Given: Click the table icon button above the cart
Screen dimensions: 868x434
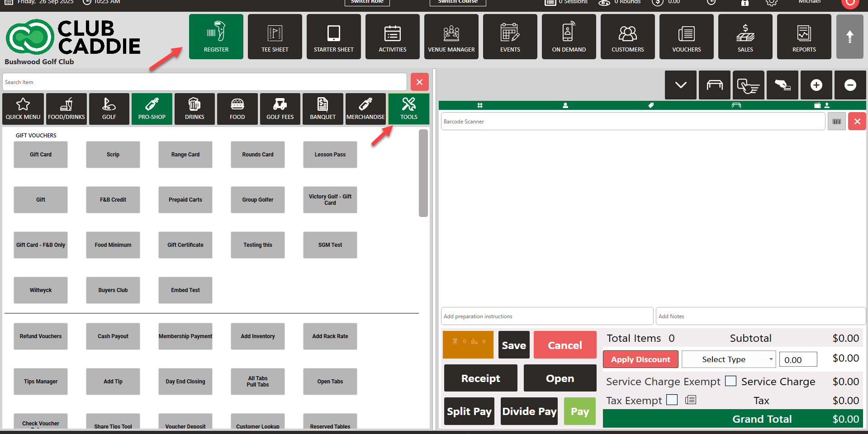Looking at the screenshot, I should pyautogui.click(x=714, y=85).
